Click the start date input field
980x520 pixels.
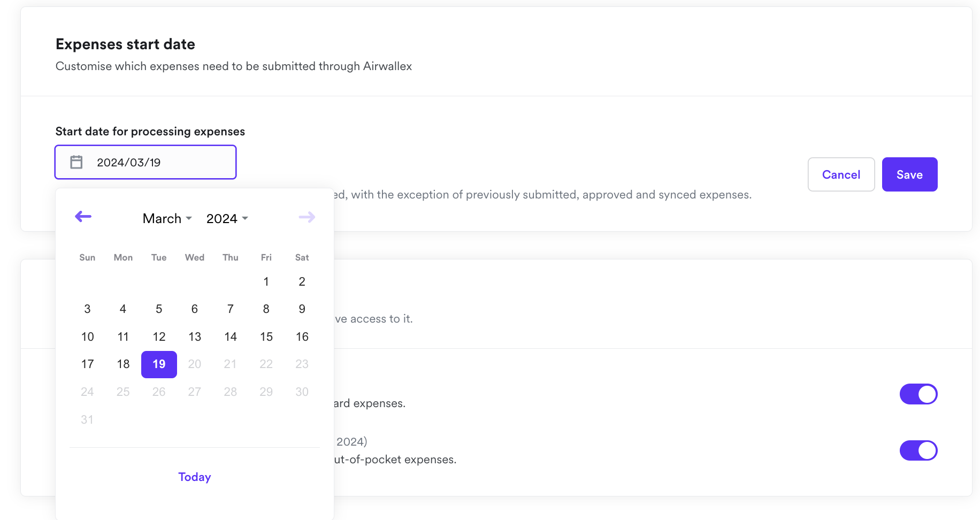[x=155, y=162]
